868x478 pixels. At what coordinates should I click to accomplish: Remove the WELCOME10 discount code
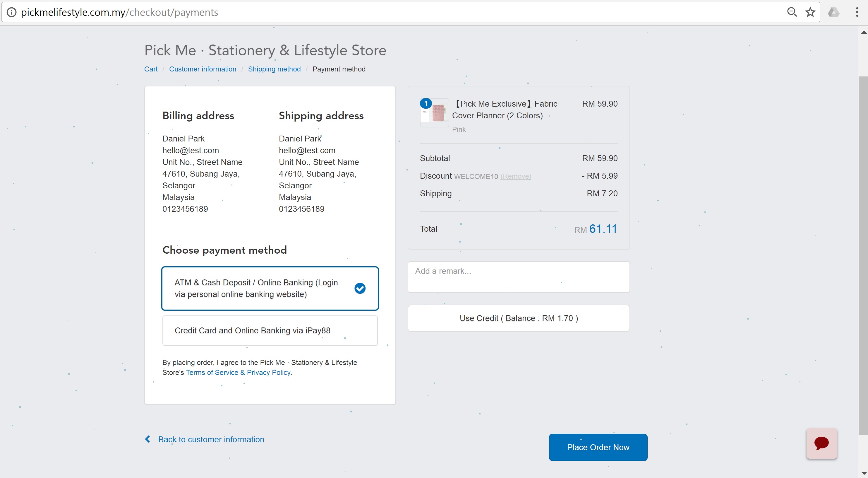click(x=516, y=176)
